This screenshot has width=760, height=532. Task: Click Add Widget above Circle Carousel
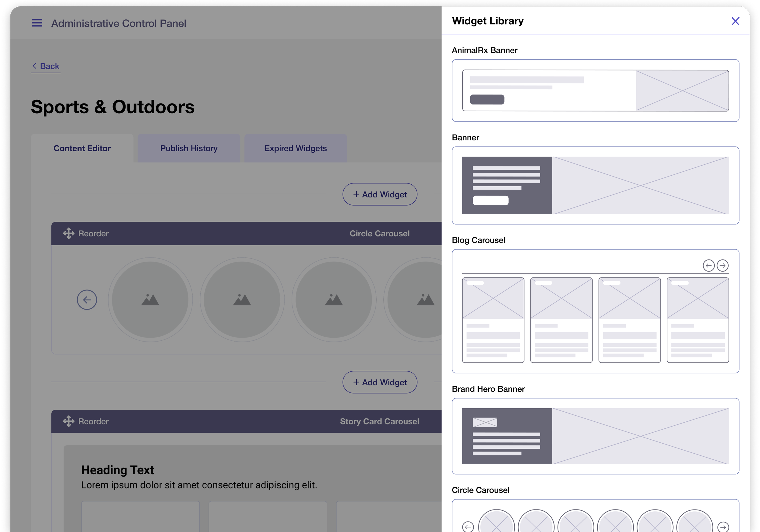pyautogui.click(x=380, y=194)
